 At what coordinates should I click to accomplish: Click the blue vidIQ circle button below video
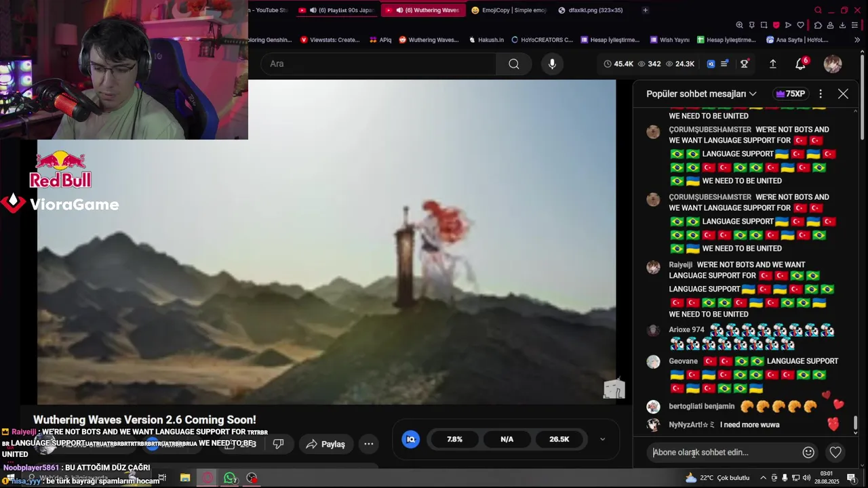coord(410,439)
